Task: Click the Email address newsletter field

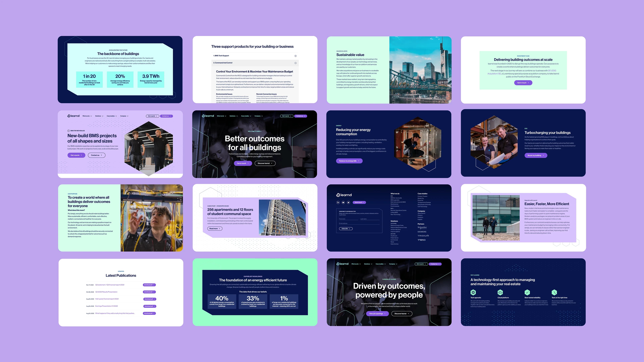Action: [359, 223]
